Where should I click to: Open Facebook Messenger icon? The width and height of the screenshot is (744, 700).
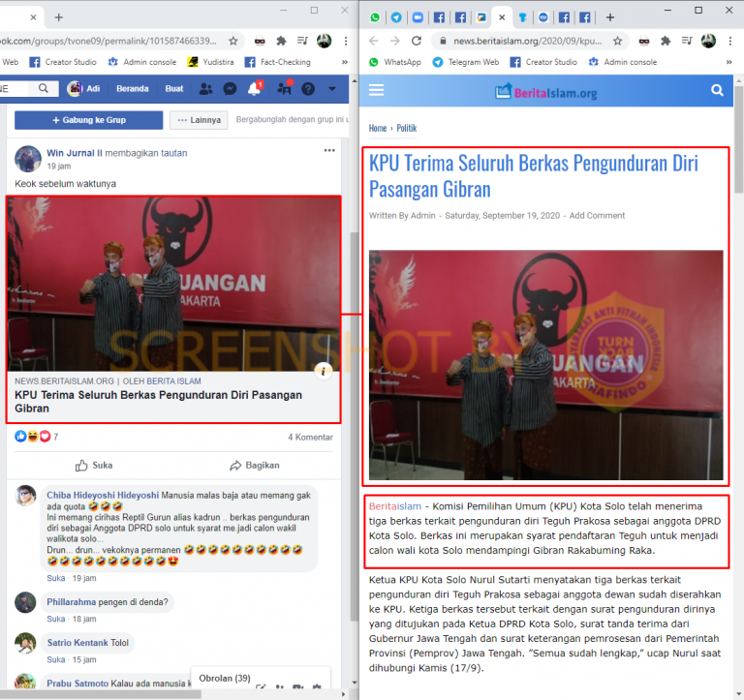231,89
